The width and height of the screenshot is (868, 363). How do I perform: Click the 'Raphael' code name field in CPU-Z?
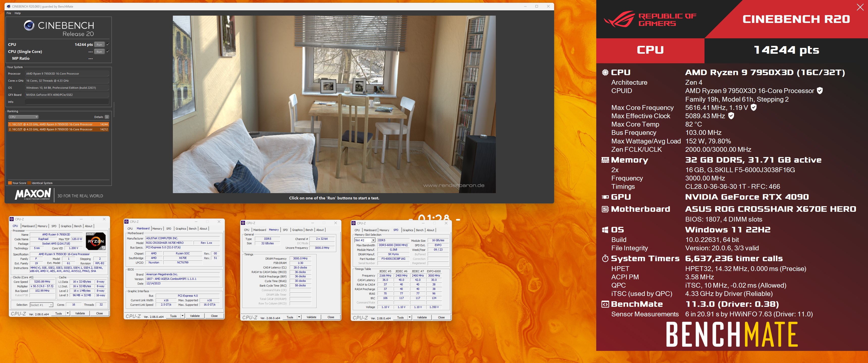click(43, 239)
